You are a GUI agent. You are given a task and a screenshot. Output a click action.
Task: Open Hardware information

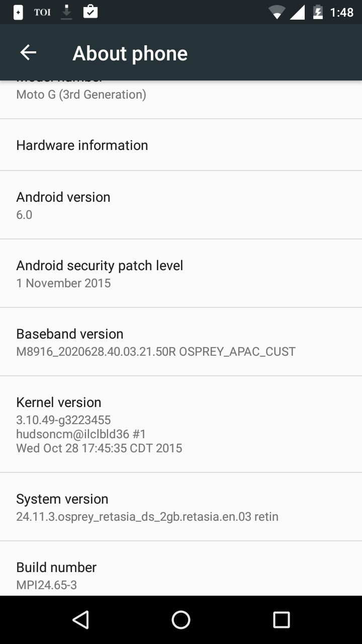[x=181, y=145]
